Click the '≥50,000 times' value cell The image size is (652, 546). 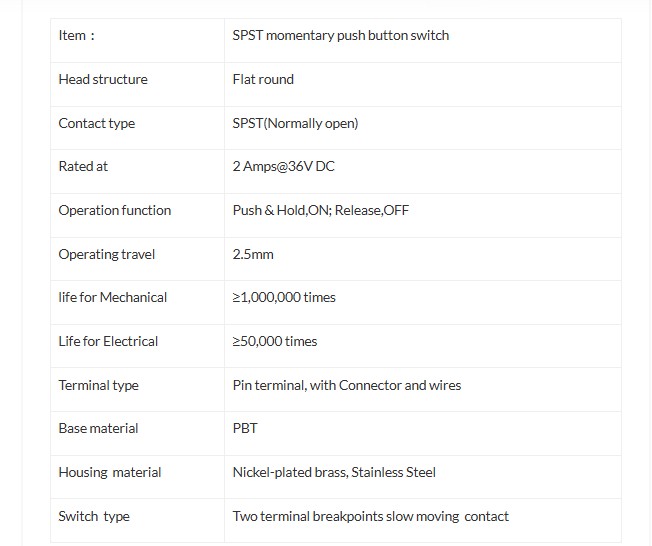tap(275, 342)
